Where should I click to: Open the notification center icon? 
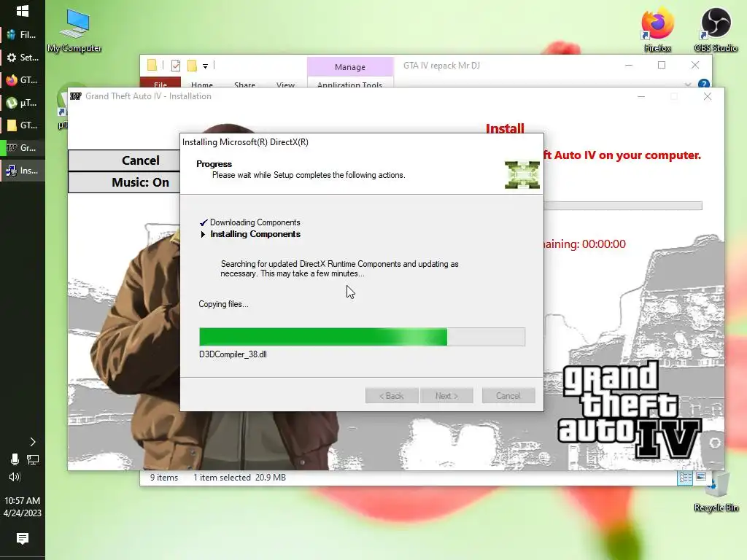23,539
